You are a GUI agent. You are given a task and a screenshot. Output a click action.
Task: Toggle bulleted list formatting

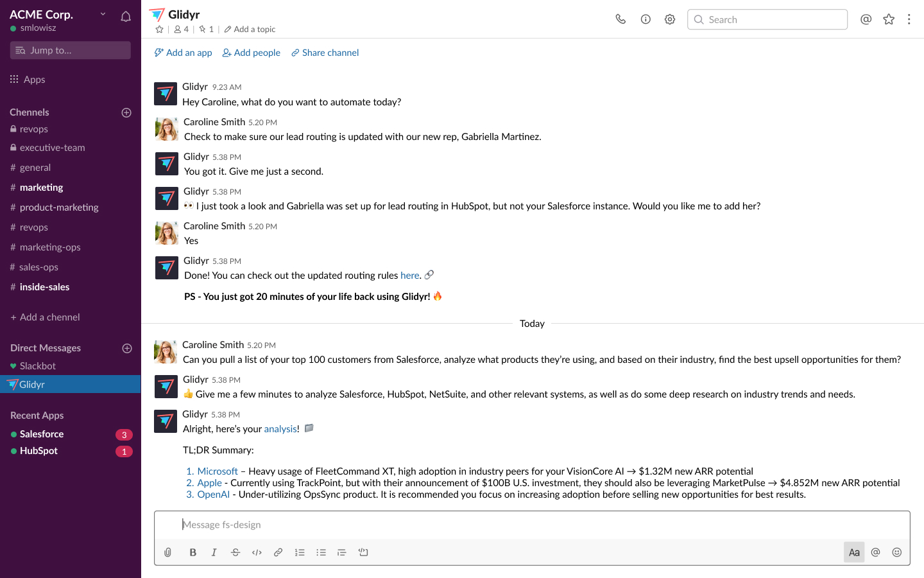pyautogui.click(x=321, y=552)
